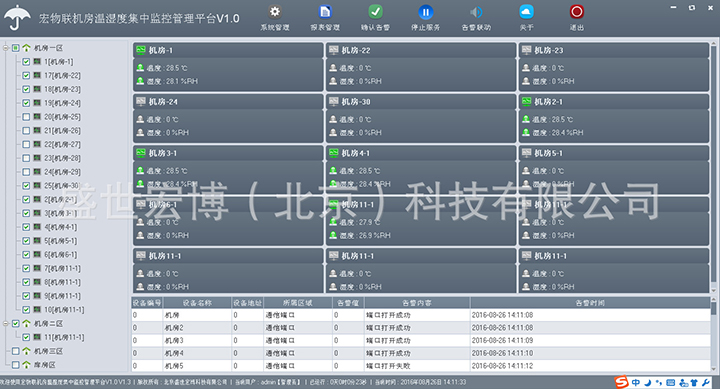Toggle the 告警联动 speaker icon
This screenshot has width=720, height=389.
(476, 12)
